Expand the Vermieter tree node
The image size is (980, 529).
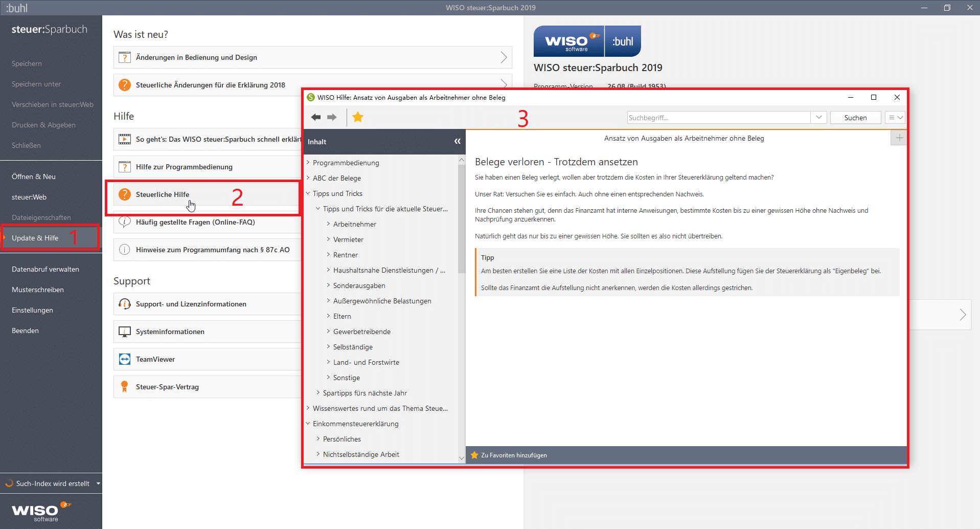point(328,239)
